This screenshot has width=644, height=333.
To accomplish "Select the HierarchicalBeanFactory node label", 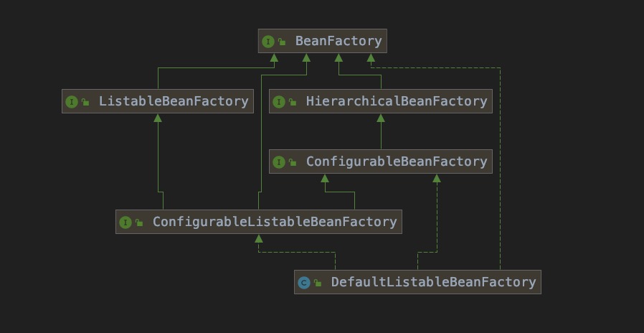I will pyautogui.click(x=397, y=101).
